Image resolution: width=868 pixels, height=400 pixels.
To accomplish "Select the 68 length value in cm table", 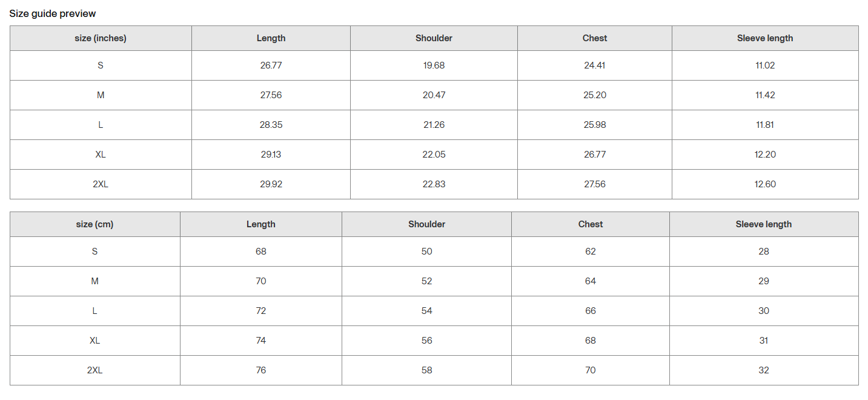I will (261, 252).
